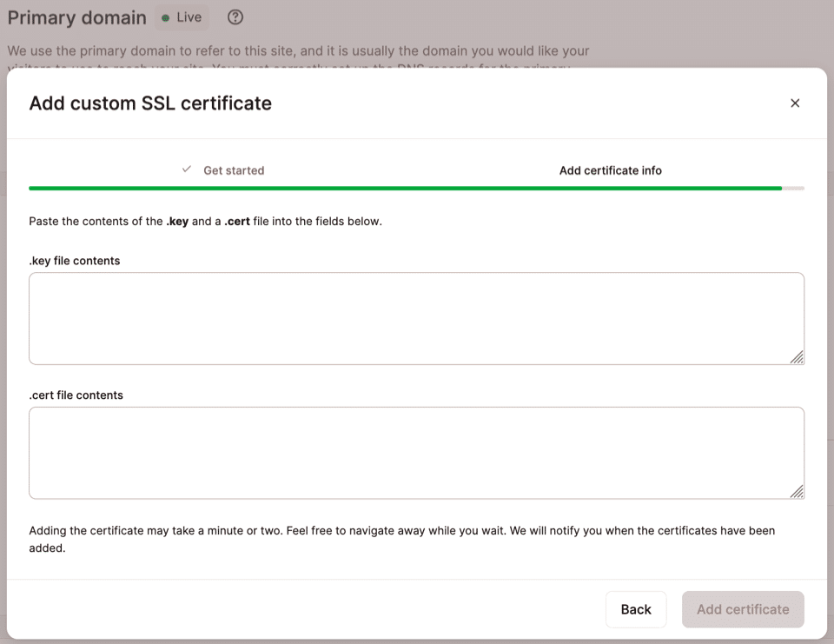Click the 'Adding the certificate may take' note

point(402,539)
